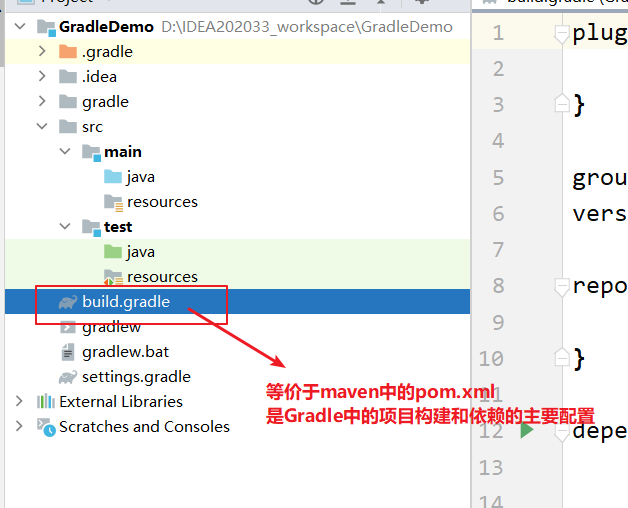Click the gradlew.bat file icon
The image size is (628, 508).
coord(68,352)
